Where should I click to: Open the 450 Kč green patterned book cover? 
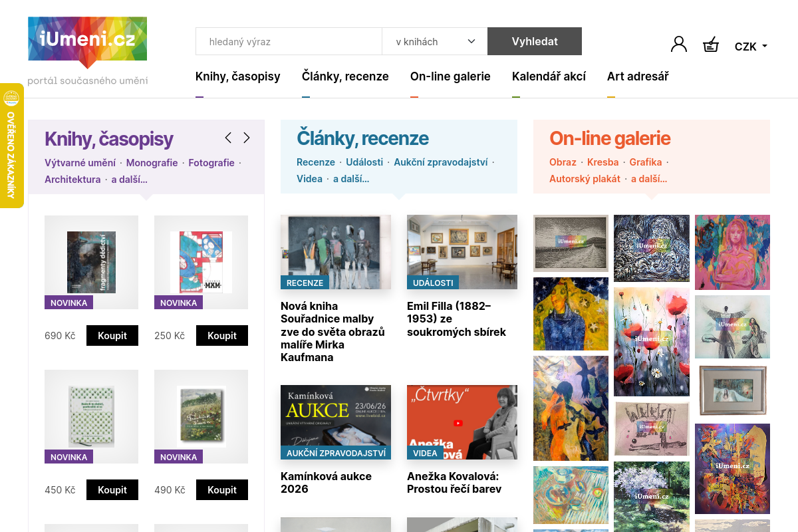coord(91,416)
